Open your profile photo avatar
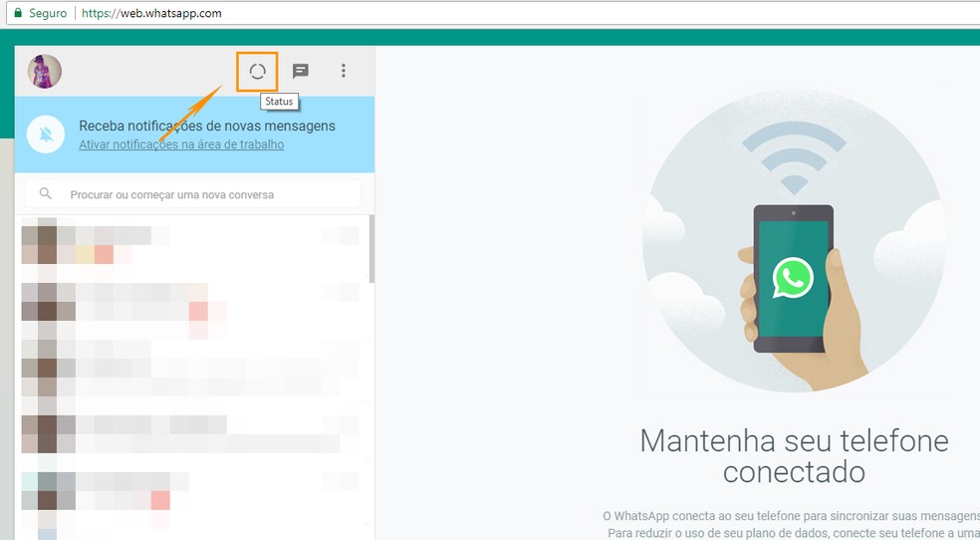 45,72
